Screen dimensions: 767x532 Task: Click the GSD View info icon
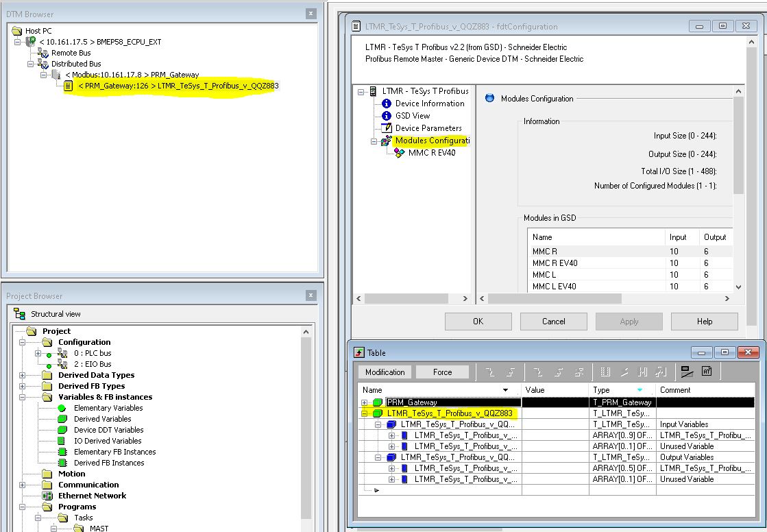click(x=387, y=115)
